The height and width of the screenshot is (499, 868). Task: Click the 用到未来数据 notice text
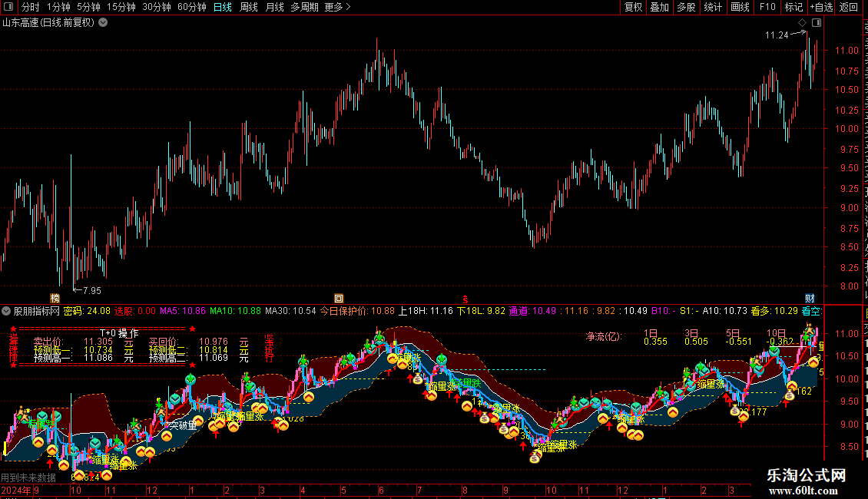pyautogui.click(x=28, y=478)
